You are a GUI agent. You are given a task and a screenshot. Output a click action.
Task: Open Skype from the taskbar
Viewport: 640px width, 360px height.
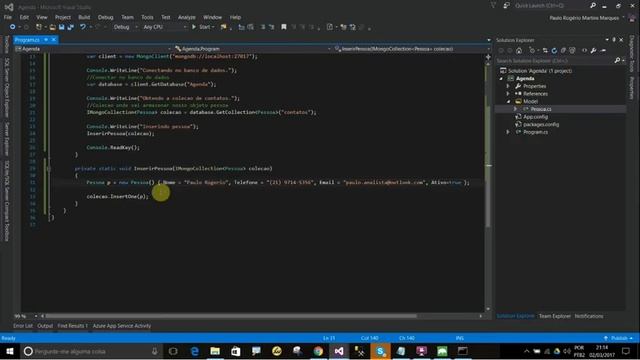tap(380, 351)
